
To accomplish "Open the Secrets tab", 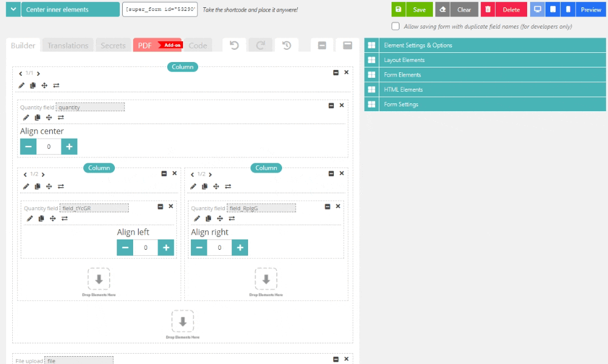I will click(x=113, y=46).
